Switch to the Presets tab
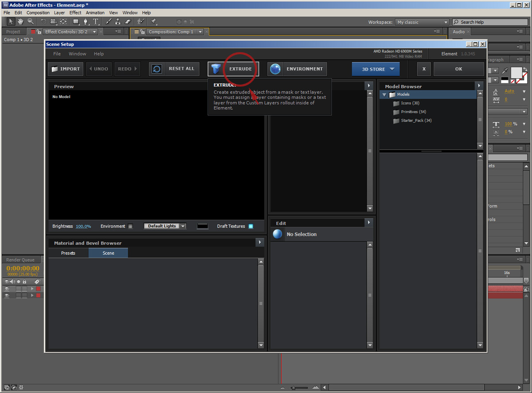The height and width of the screenshot is (393, 532). [68, 253]
